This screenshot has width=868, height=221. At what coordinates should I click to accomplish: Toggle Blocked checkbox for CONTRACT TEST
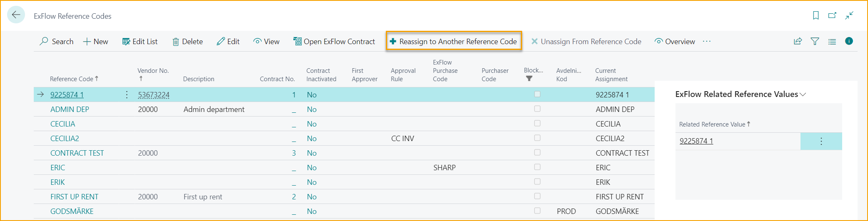pyautogui.click(x=537, y=152)
